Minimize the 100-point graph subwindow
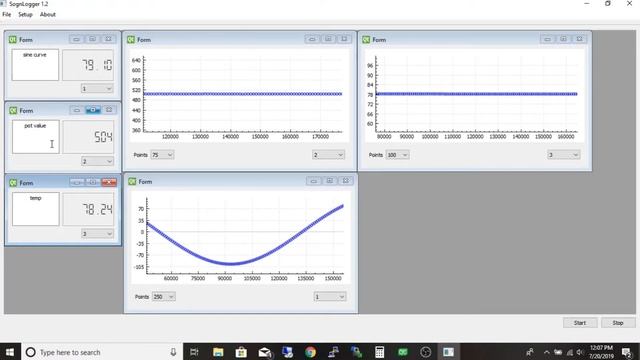This screenshot has height=360, width=640. [x=547, y=39]
